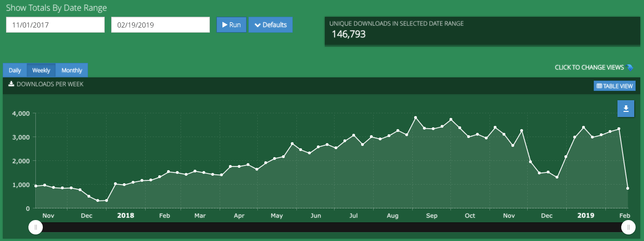644x241 pixels.
Task: Select the highest peak data point in early September
Action: [x=416, y=117]
